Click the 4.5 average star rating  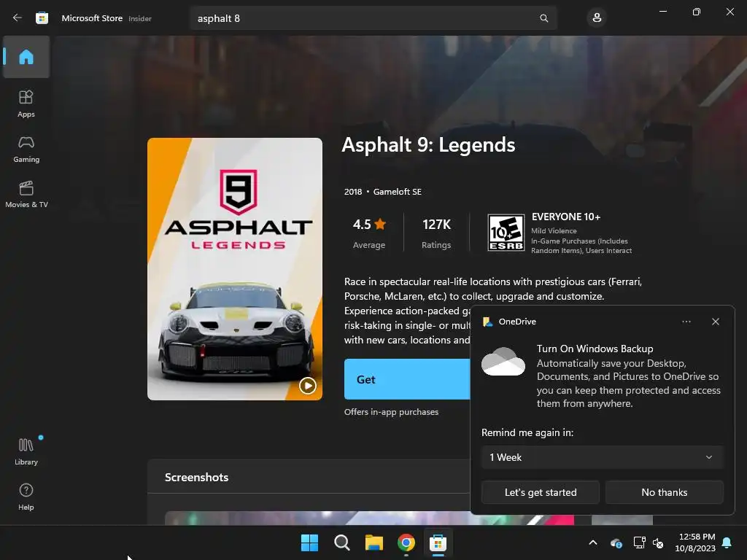(369, 233)
